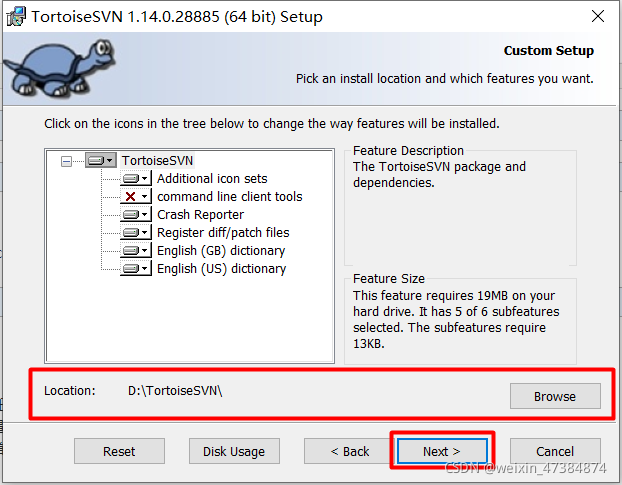Open Register diff/patch files feature dropdown
The image size is (622, 485).
[136, 232]
